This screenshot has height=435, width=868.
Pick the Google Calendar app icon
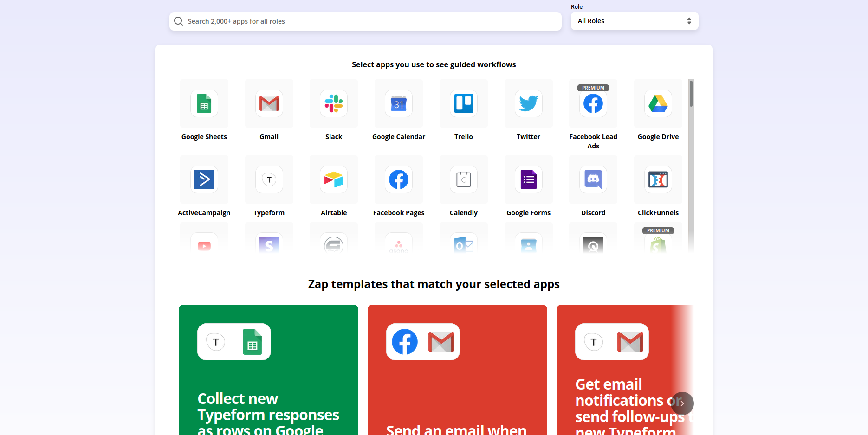click(399, 103)
